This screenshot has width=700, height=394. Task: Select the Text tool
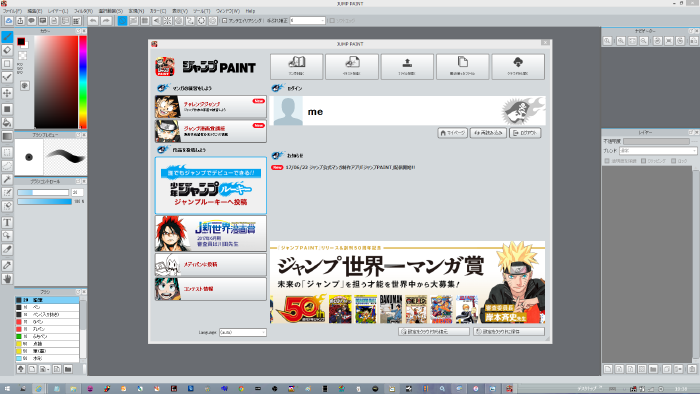click(x=7, y=222)
